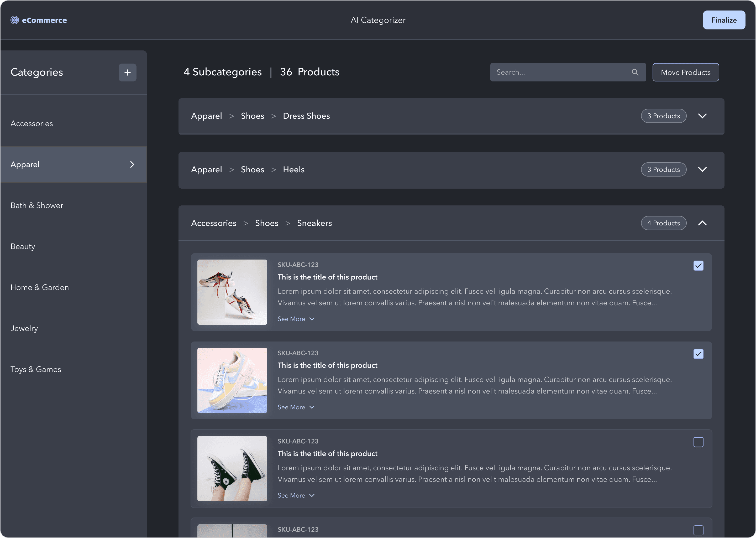Focus the Search input field
The width and height of the screenshot is (756, 538).
click(559, 72)
